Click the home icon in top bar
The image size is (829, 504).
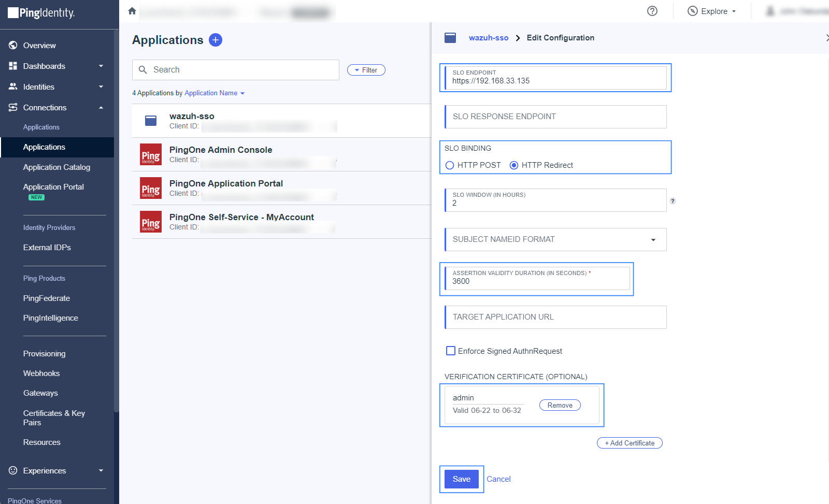(x=132, y=11)
